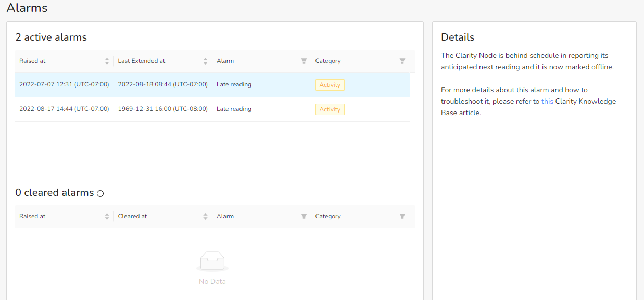Open Alarm filter in active alarms table
The height and width of the screenshot is (300, 644).
click(x=304, y=61)
